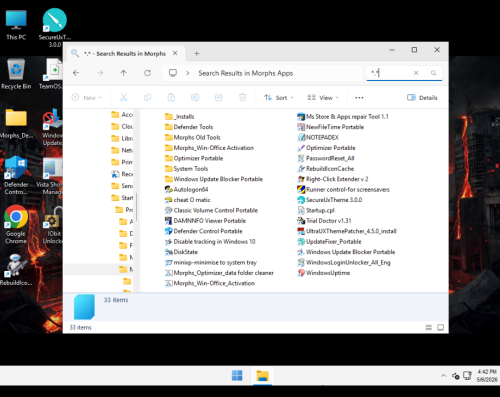
Task: Select WindowsUptime item
Action: [x=324, y=273]
